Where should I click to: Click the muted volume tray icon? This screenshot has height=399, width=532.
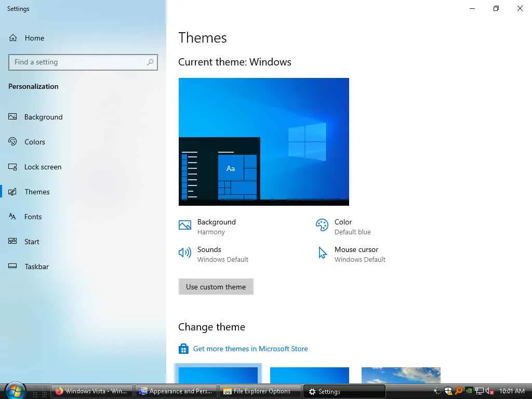(489, 391)
